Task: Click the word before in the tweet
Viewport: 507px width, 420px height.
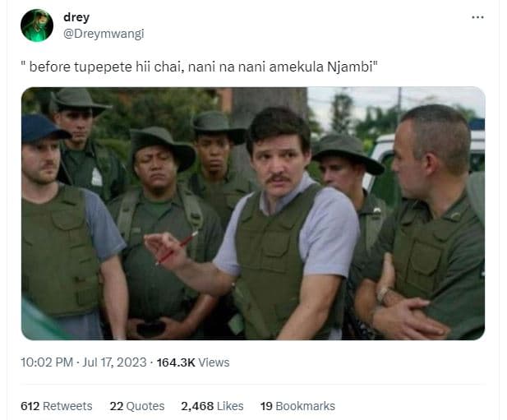Action: coord(49,67)
